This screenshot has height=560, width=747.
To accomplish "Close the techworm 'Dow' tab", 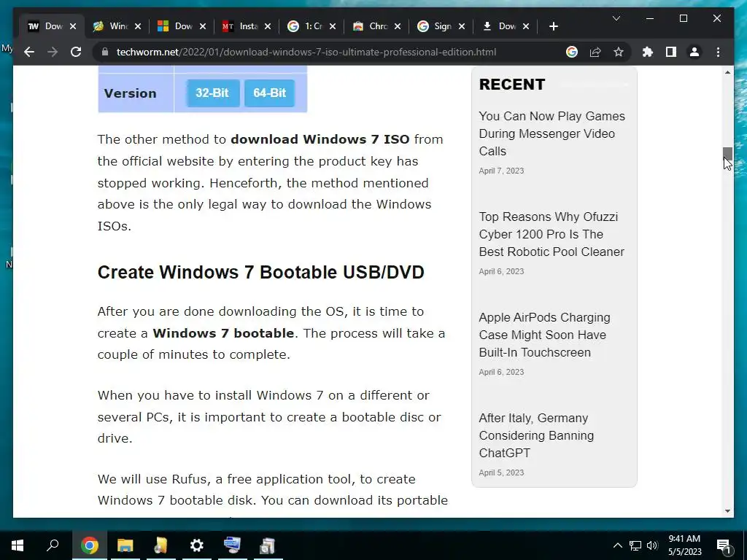I will [73, 27].
